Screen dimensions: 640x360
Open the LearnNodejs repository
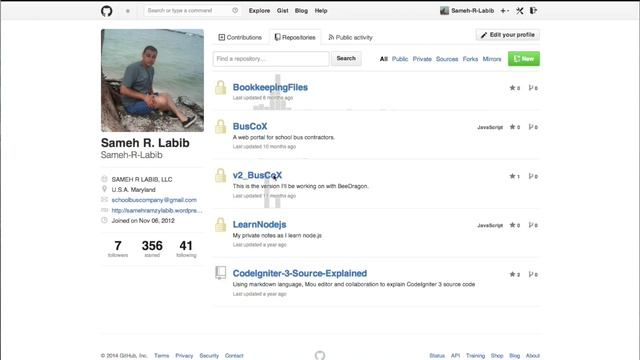pos(259,224)
